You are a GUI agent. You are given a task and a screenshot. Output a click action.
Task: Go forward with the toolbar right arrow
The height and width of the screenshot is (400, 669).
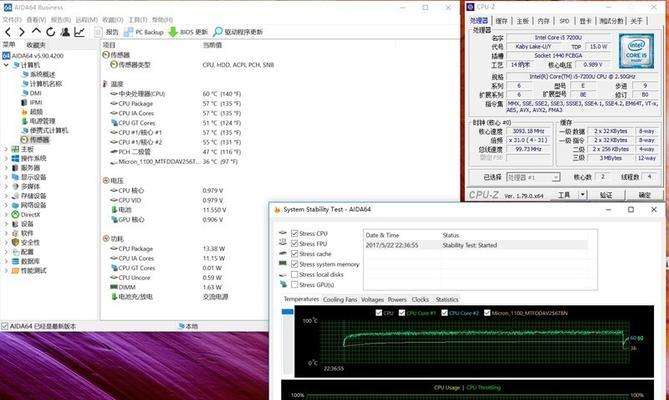click(21, 32)
